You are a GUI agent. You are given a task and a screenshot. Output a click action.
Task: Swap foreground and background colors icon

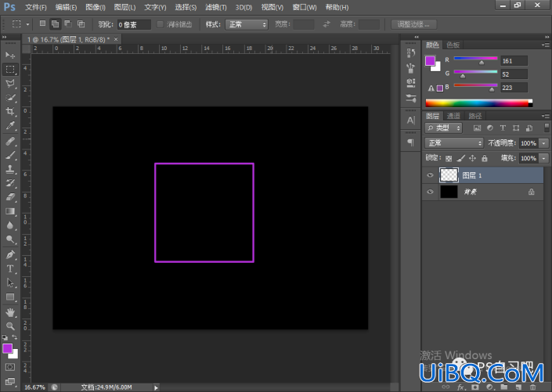click(15, 337)
